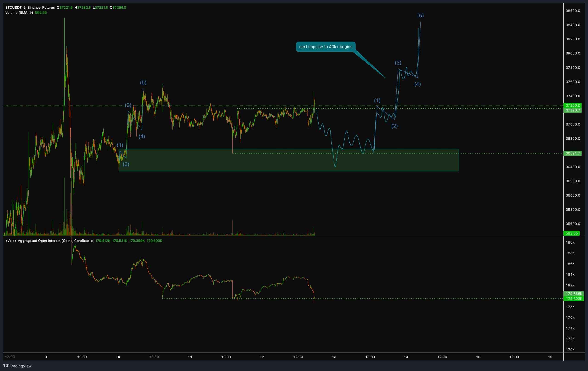Click the ⌀ symbol in Velo legend
The image size is (588, 371).
(x=92, y=241)
